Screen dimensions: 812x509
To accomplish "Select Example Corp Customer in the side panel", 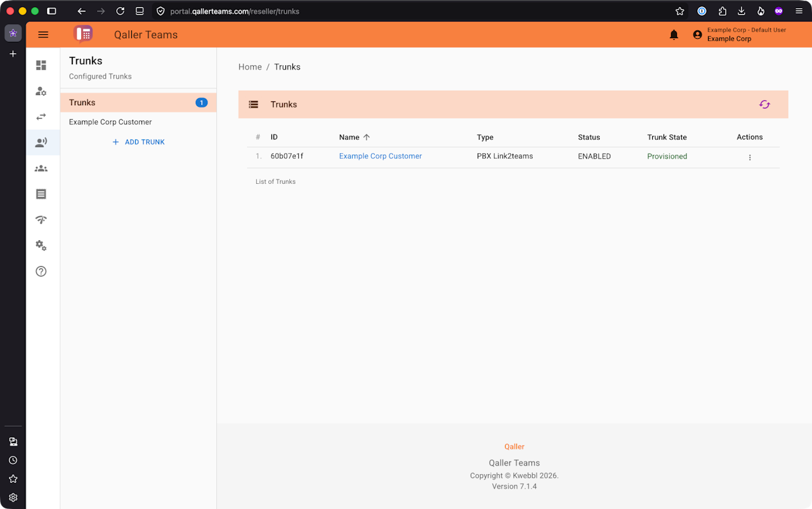I will pyautogui.click(x=138, y=122).
